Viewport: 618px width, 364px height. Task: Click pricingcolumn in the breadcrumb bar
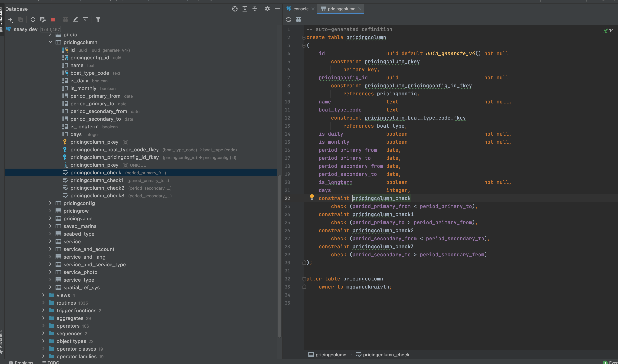pyautogui.click(x=331, y=355)
